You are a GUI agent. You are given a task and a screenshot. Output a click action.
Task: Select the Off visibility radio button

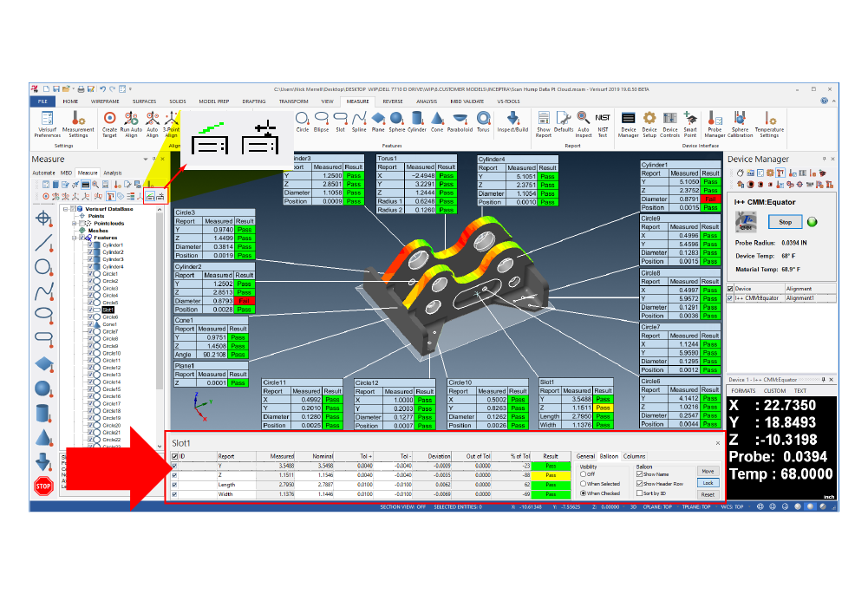583,473
